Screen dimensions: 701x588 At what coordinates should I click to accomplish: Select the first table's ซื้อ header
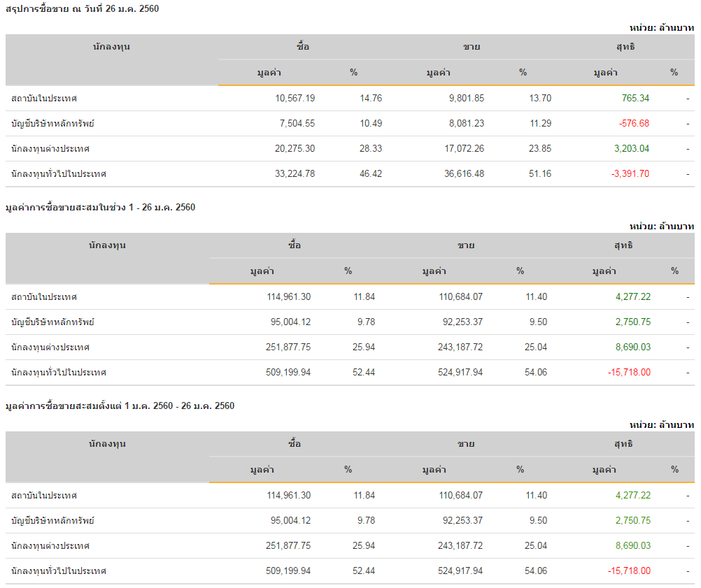point(303,47)
